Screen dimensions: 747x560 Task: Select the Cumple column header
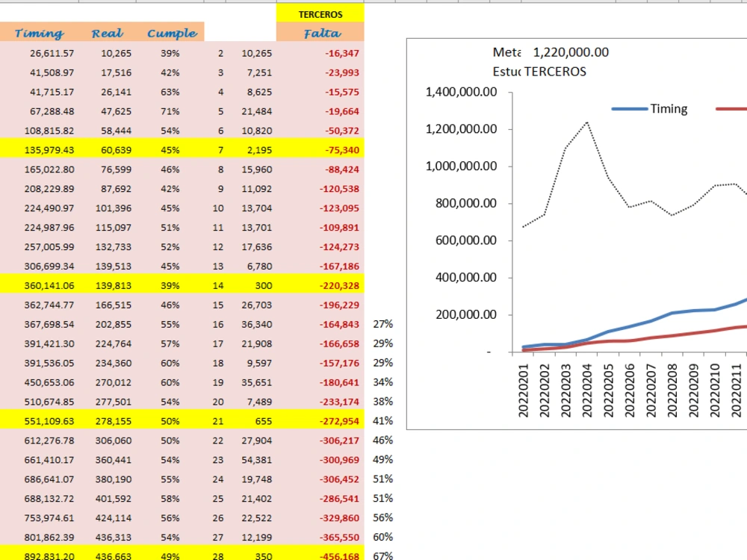point(171,33)
